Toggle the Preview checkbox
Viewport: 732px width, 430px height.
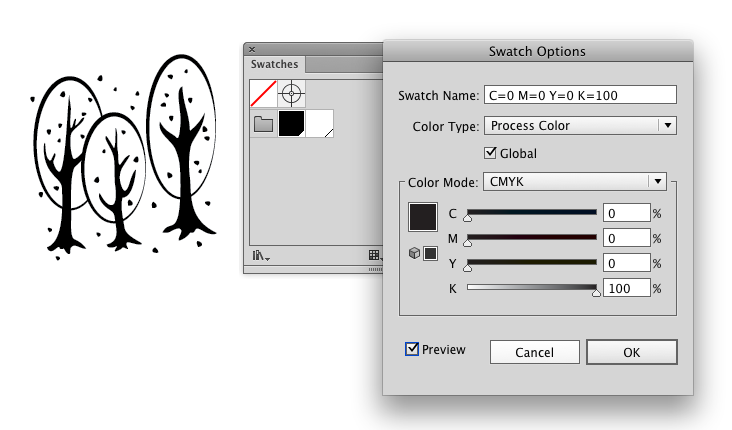(412, 349)
